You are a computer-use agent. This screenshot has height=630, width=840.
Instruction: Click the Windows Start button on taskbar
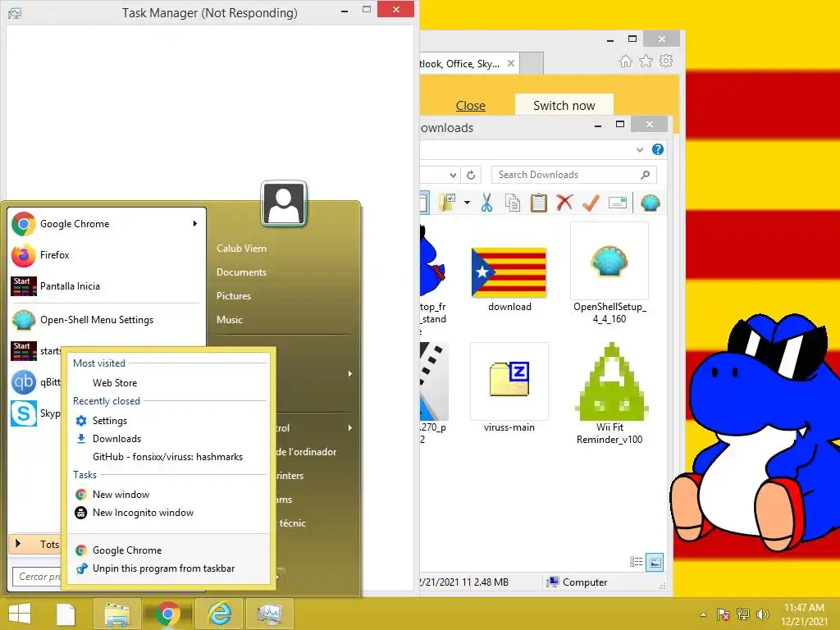[x=20, y=614]
